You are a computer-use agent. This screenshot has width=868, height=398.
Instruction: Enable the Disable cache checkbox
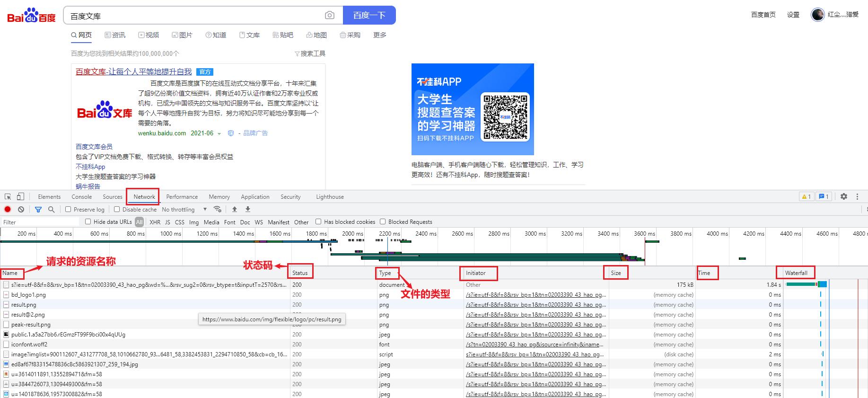117,209
